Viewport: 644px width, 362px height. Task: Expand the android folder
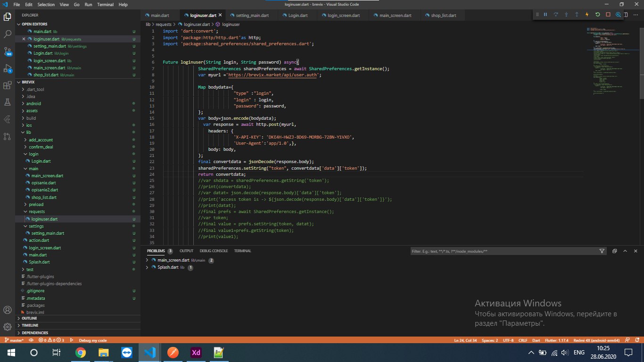[33, 103]
